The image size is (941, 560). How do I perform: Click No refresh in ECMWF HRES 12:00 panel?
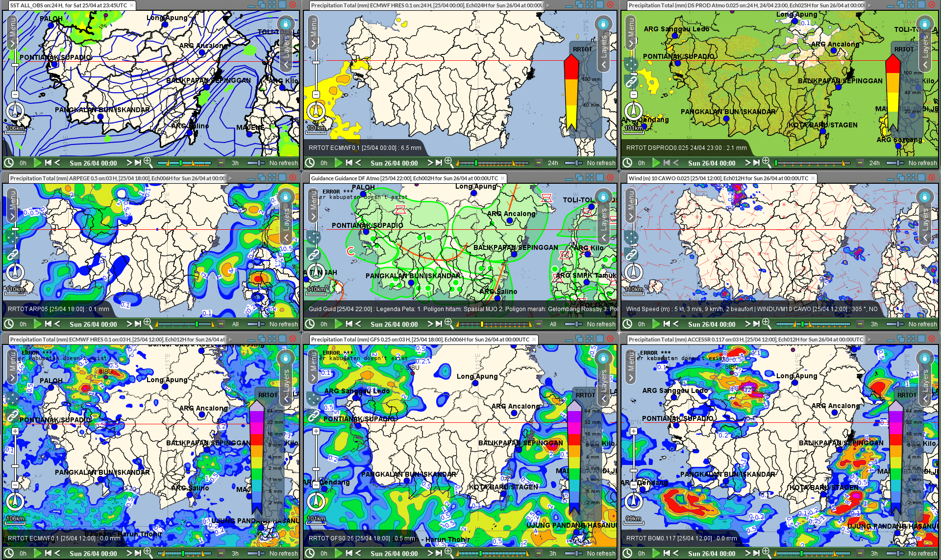coord(283,553)
